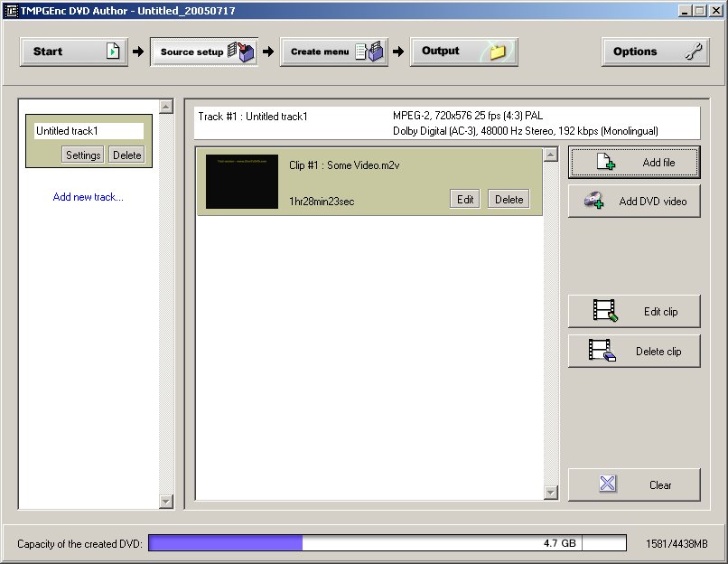Click the track list scroll up arrow
Image resolution: width=728 pixels, height=564 pixels.
166,107
